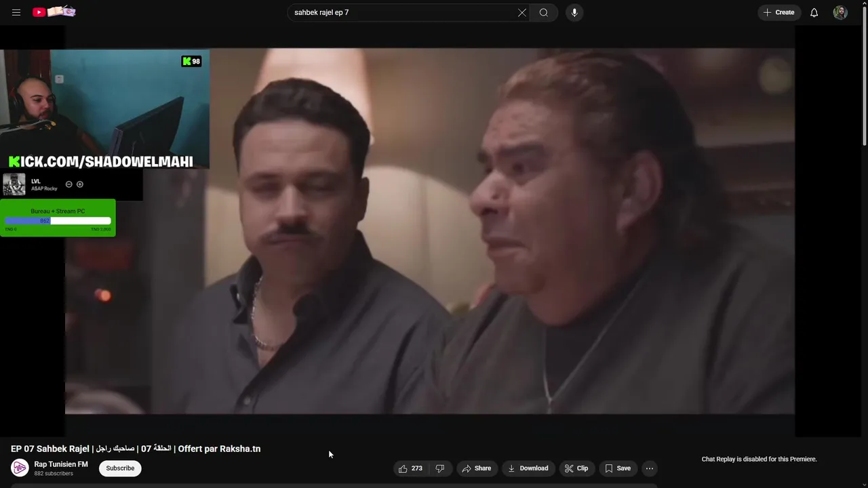Click the Kick viewer count badge
Screen dimensions: 868x488
tap(191, 61)
